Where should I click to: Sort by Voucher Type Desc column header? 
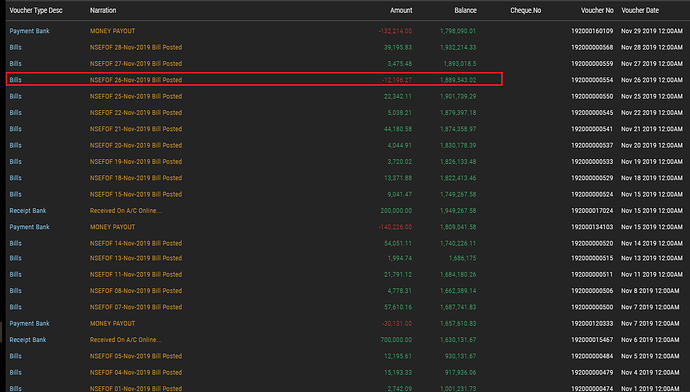click(36, 10)
